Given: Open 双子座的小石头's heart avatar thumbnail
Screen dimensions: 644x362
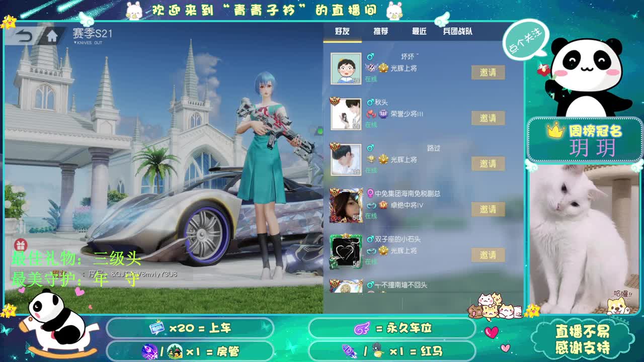Looking at the screenshot, I should point(346,251).
